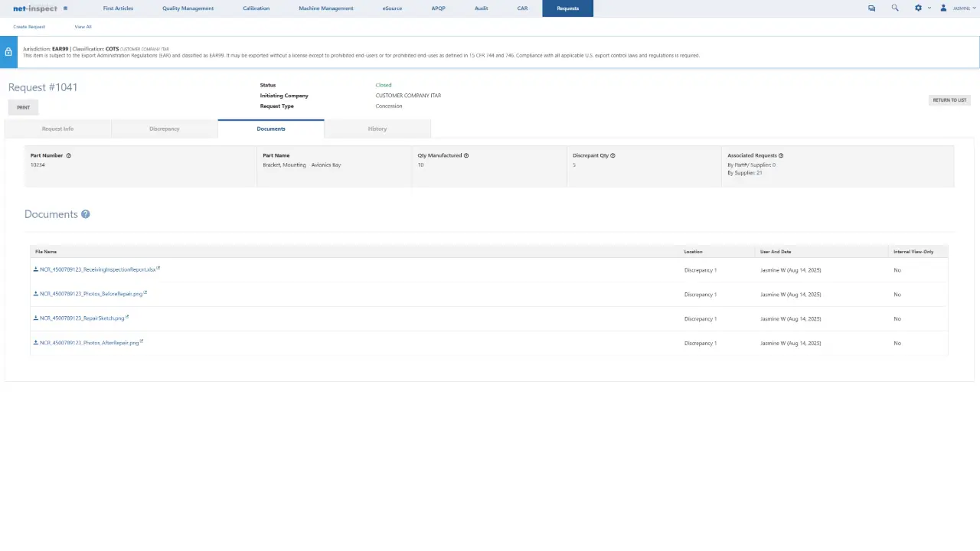
Task: Switch to the Discrepancy tab
Action: 164,129
